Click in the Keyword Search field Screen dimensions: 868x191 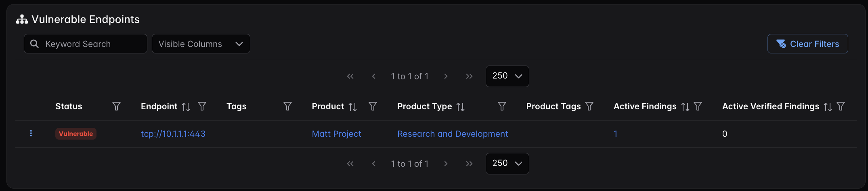point(93,44)
